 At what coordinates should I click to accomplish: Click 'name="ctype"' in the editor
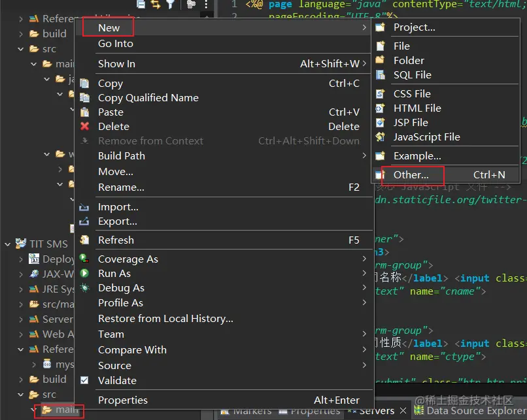pyautogui.click(x=445, y=357)
